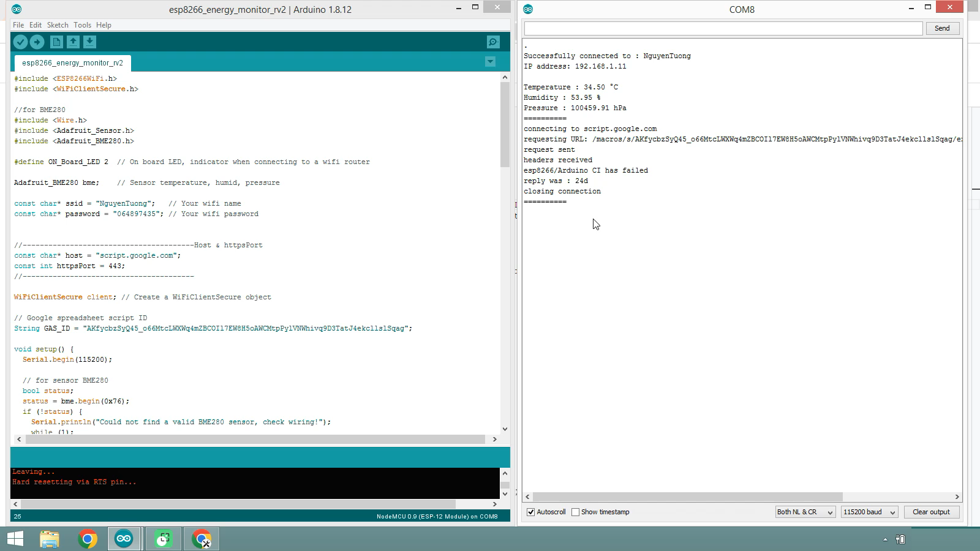Click the 'esp8266/Arduino CI has failed' line
980x551 pixels.
click(x=586, y=170)
